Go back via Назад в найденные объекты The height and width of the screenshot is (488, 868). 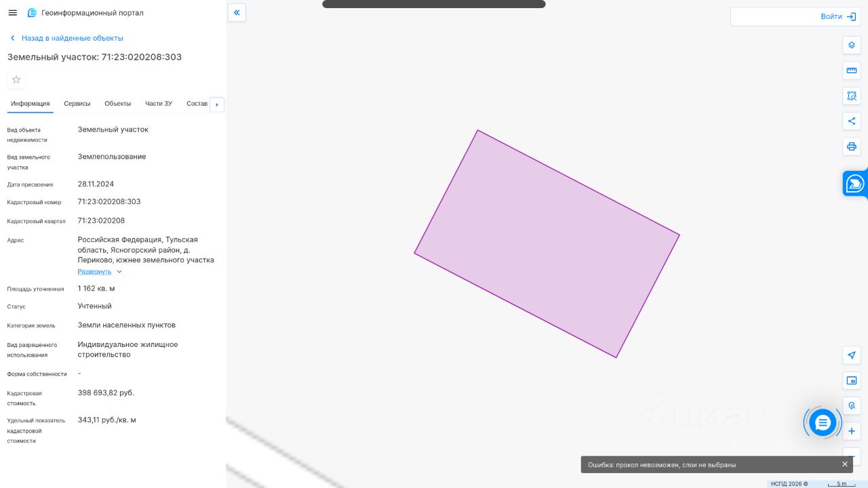pos(66,38)
